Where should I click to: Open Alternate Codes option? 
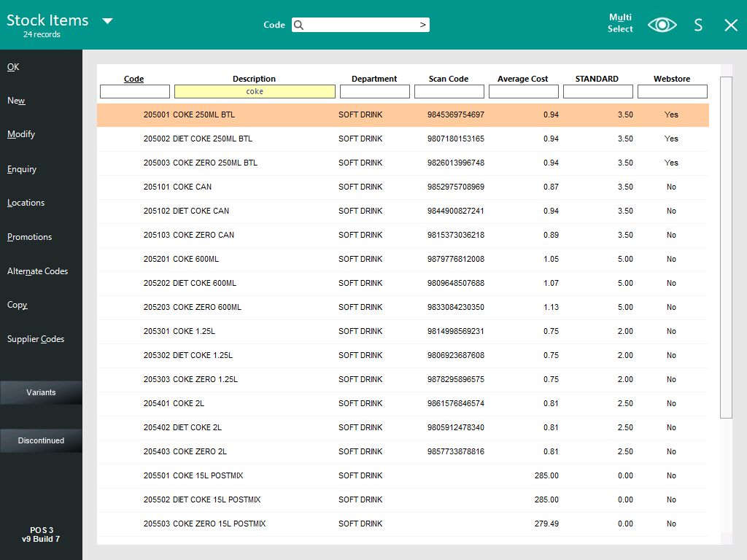[x=38, y=271]
